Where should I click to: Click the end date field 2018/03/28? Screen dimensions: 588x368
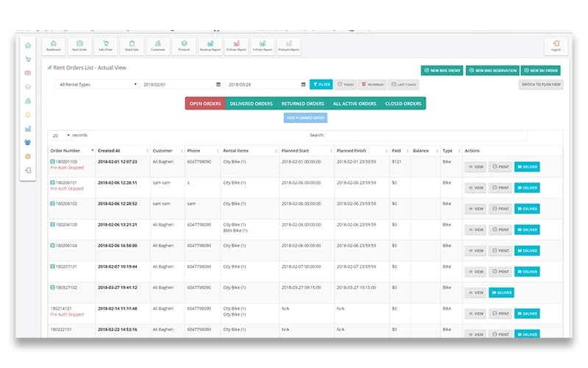[x=266, y=85]
